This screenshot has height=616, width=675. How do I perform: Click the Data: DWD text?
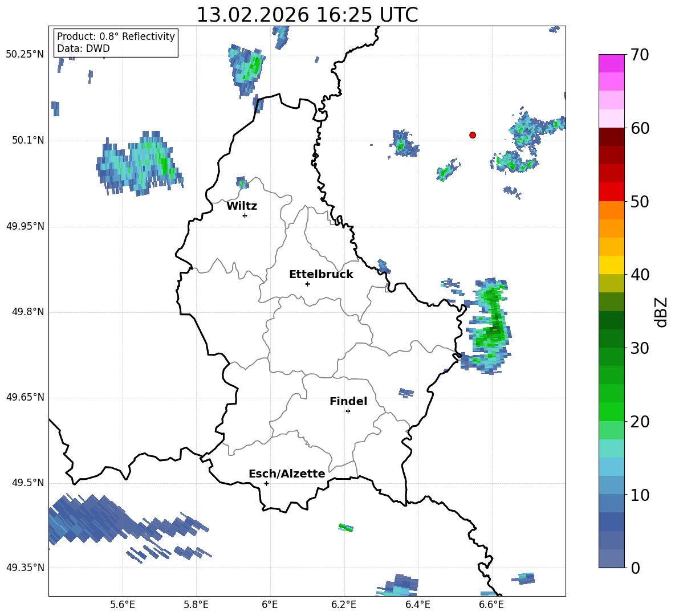point(83,48)
